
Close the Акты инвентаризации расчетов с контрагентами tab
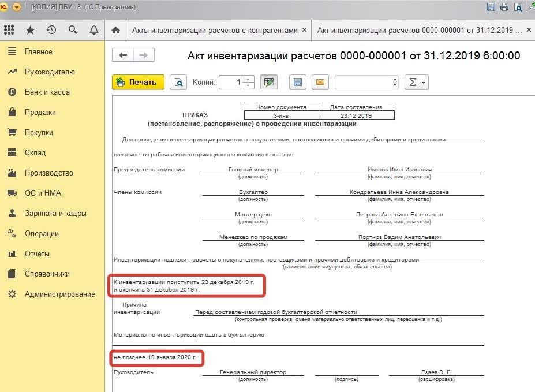coord(304,30)
